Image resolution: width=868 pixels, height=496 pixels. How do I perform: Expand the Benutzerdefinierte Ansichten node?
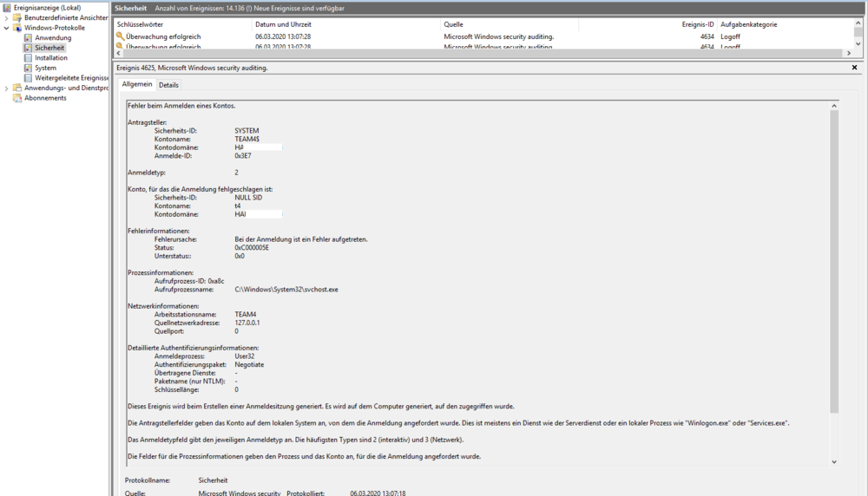pyautogui.click(x=7, y=18)
